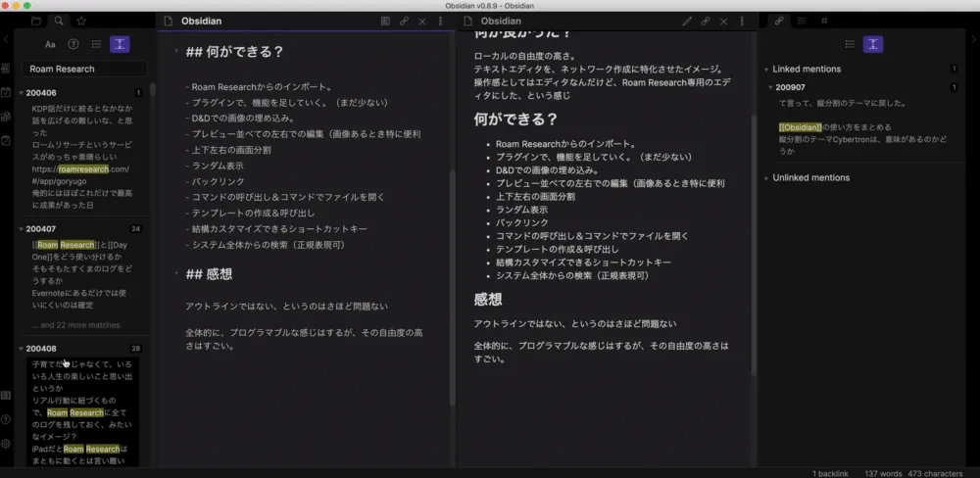Open the 200406 result file name
Screen dimensions: 980x478
click(41, 93)
